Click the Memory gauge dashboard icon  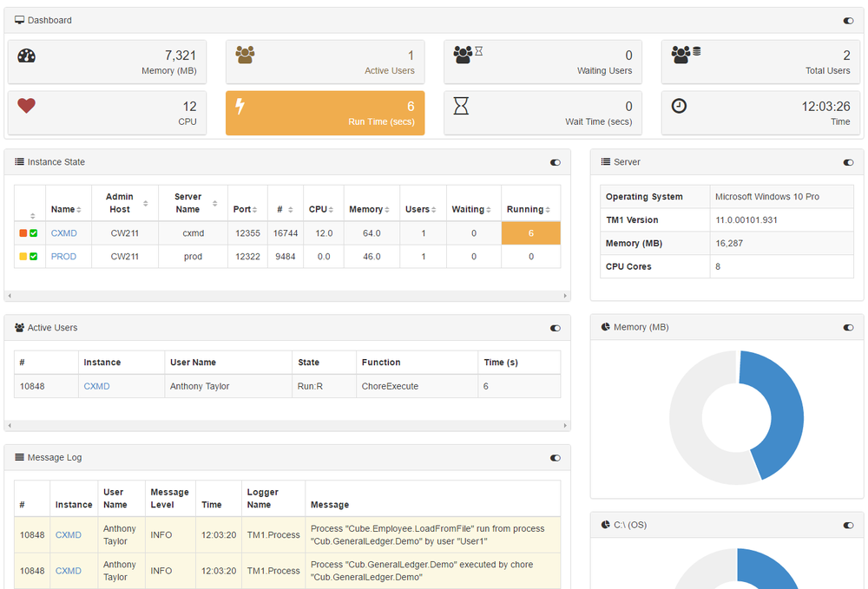(27, 56)
